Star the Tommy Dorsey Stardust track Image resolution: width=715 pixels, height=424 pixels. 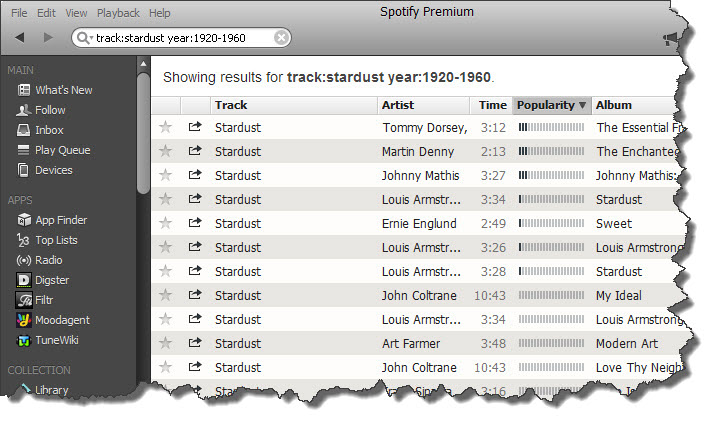[166, 127]
